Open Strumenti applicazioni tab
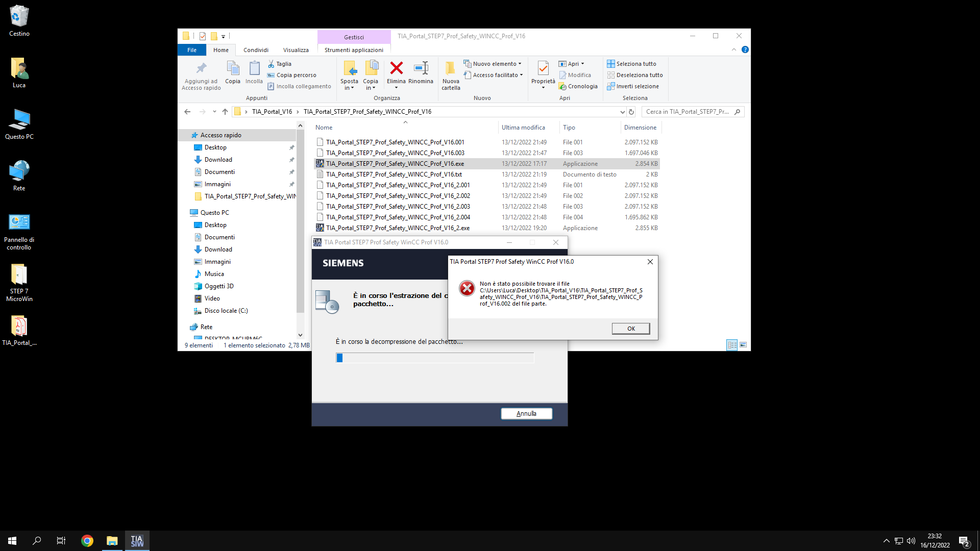 [354, 50]
